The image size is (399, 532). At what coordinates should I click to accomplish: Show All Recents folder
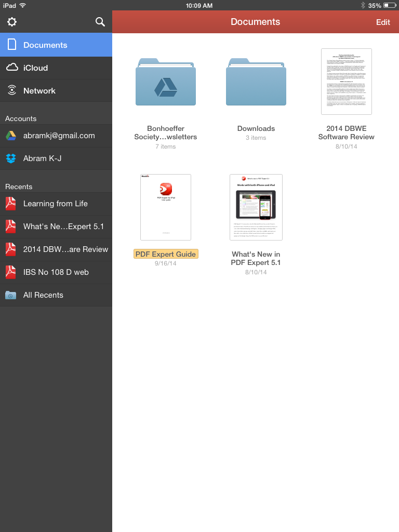pos(56,295)
